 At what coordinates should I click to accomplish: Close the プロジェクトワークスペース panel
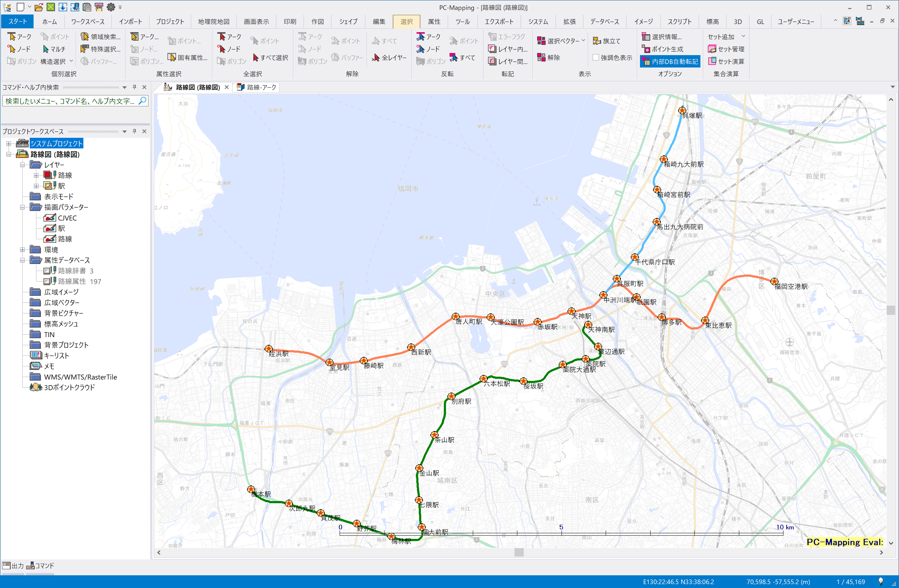coord(144,131)
